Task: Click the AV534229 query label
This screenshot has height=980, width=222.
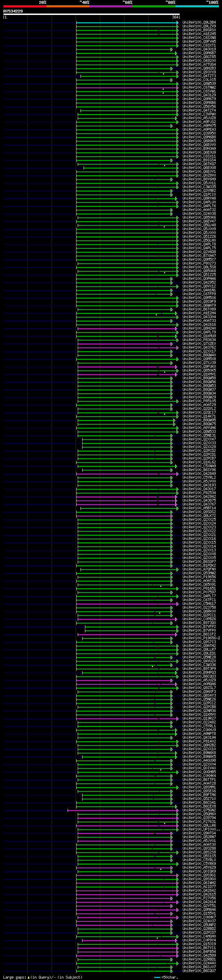Action: click(x=13, y=11)
